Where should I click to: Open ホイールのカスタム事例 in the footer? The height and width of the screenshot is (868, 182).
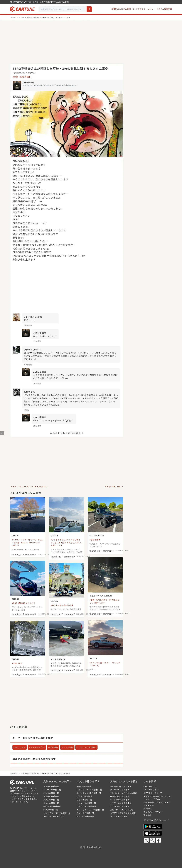tap(121, 786)
